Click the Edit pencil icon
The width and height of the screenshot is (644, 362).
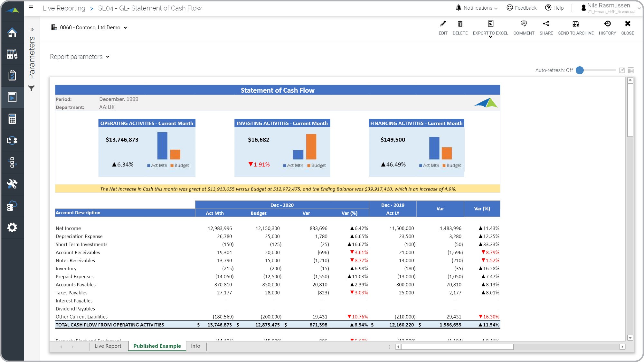point(443,24)
